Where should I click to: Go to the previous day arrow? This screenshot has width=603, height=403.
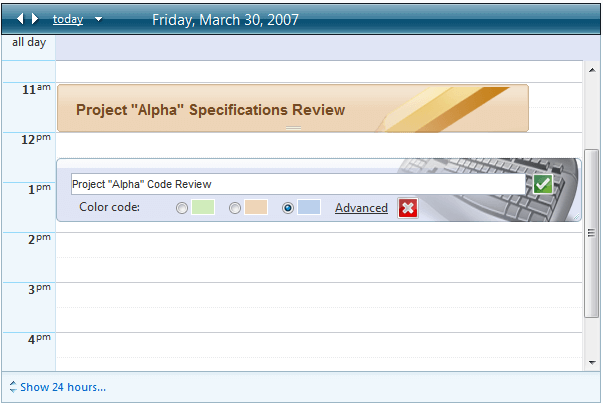click(x=20, y=19)
